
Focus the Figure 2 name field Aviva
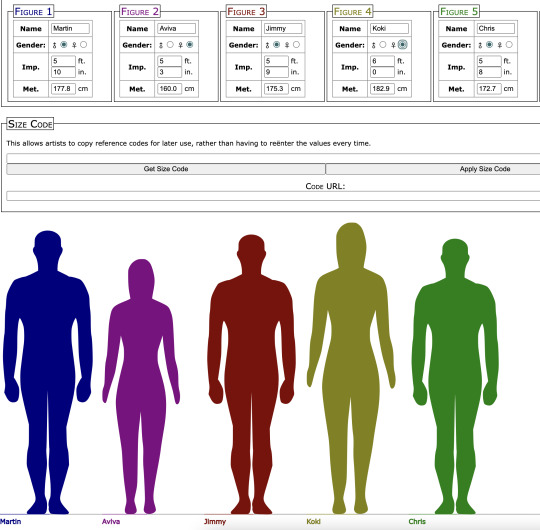pos(177,29)
